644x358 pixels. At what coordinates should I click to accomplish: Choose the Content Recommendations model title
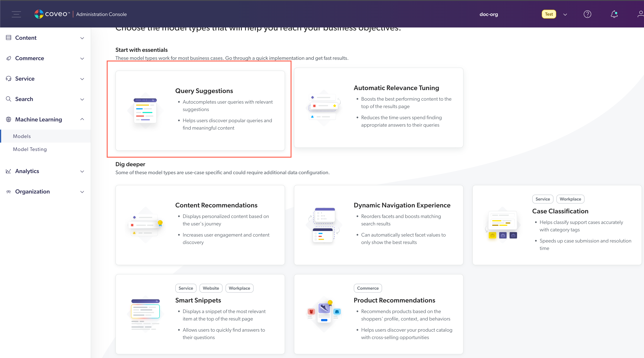pyautogui.click(x=216, y=205)
